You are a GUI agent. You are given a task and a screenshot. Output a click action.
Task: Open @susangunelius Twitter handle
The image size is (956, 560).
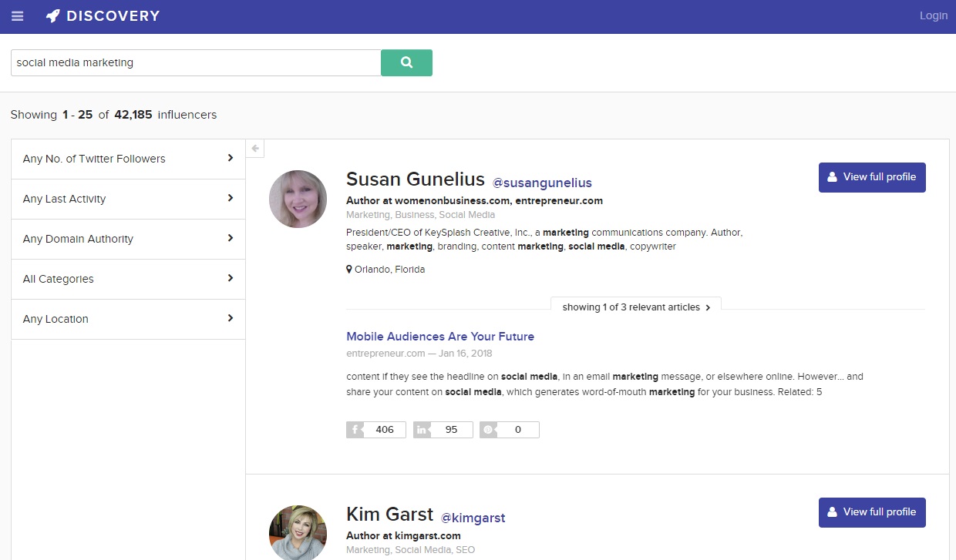pos(542,183)
